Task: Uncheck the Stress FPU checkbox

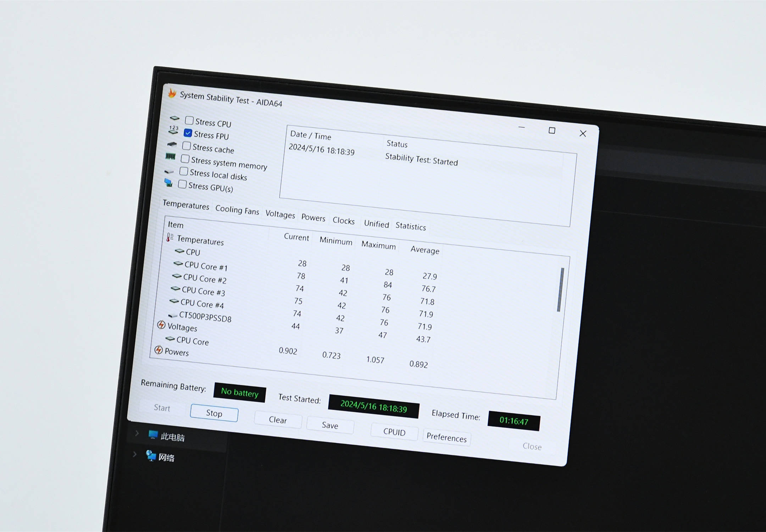Action: pyautogui.click(x=188, y=133)
